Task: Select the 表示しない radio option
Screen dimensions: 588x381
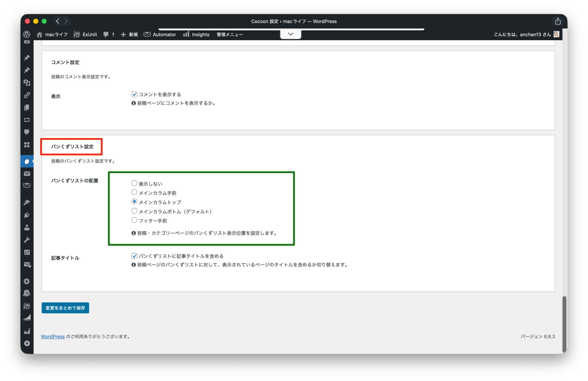Action: pyautogui.click(x=134, y=183)
